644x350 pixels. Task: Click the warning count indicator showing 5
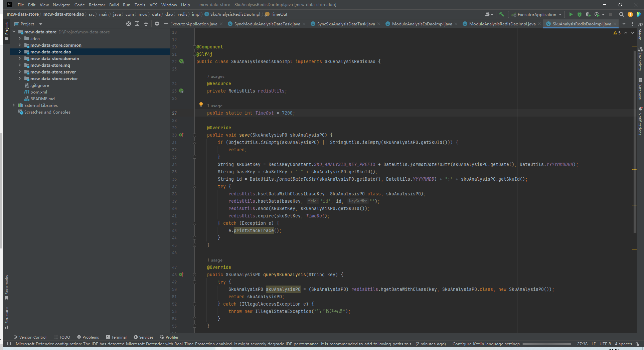(x=617, y=33)
